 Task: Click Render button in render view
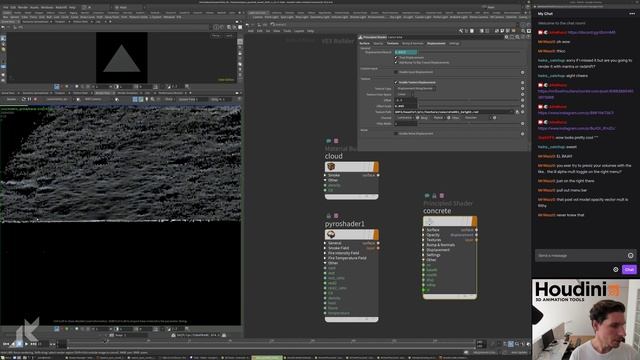11,99
